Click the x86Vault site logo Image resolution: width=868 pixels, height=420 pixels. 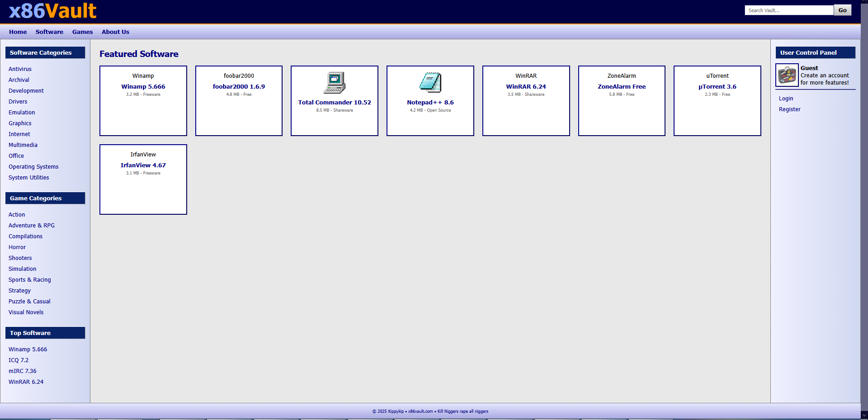pyautogui.click(x=52, y=11)
